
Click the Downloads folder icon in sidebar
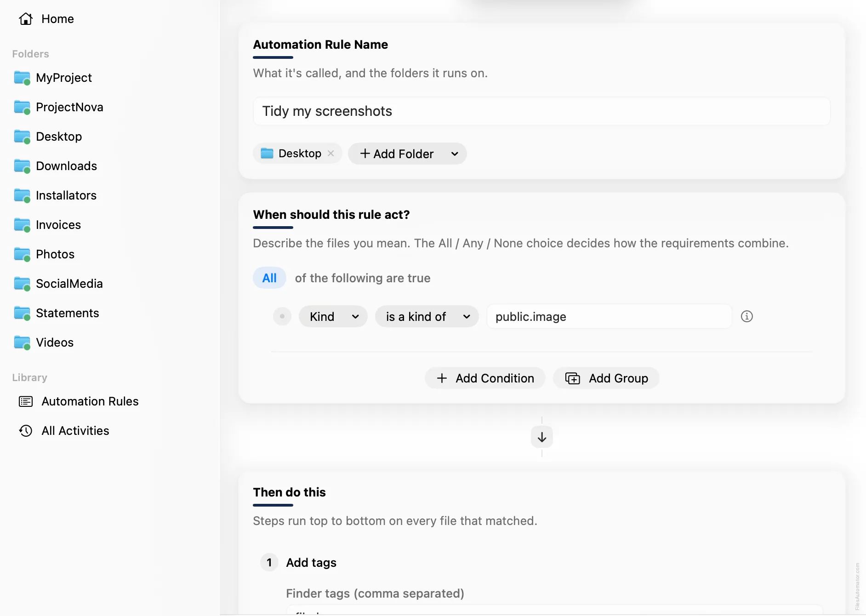tap(22, 166)
